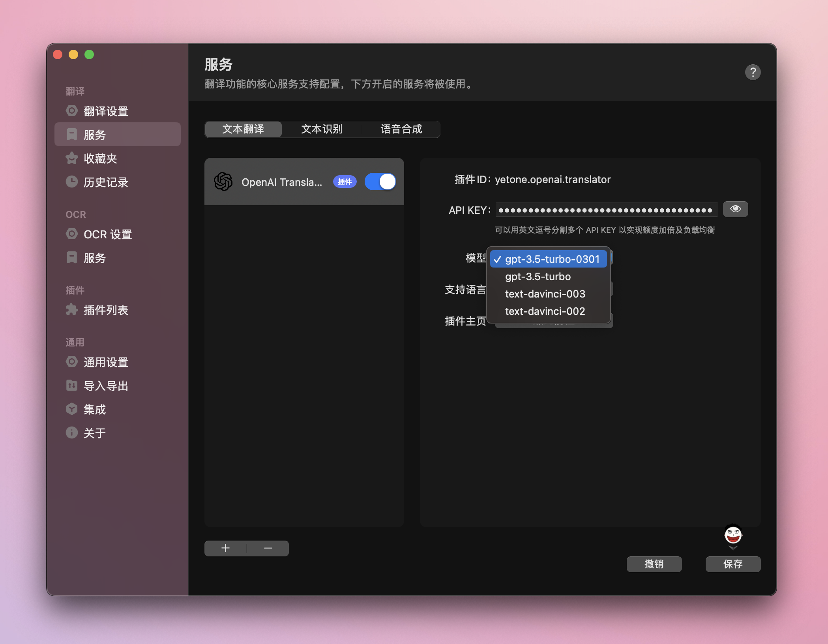Image resolution: width=828 pixels, height=644 pixels.
Task: Select 服务 under the OCR section
Action: (94, 258)
